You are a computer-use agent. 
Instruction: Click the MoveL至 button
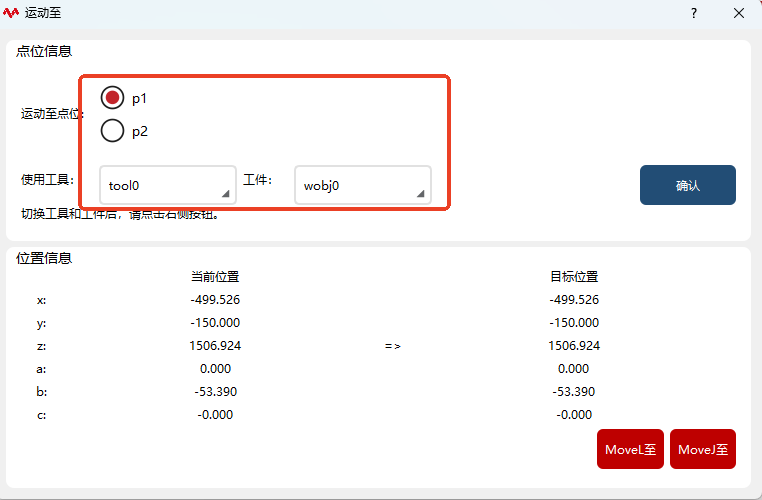tap(630, 449)
